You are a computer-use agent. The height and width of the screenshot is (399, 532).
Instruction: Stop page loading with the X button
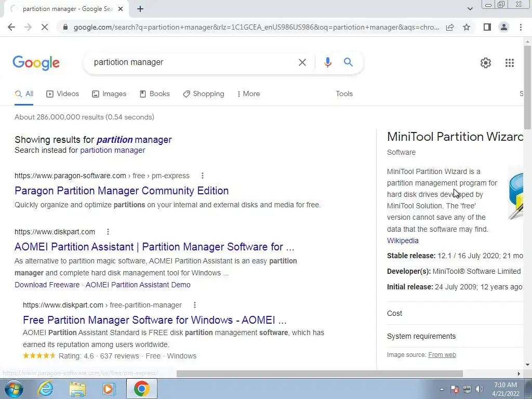(x=45, y=27)
